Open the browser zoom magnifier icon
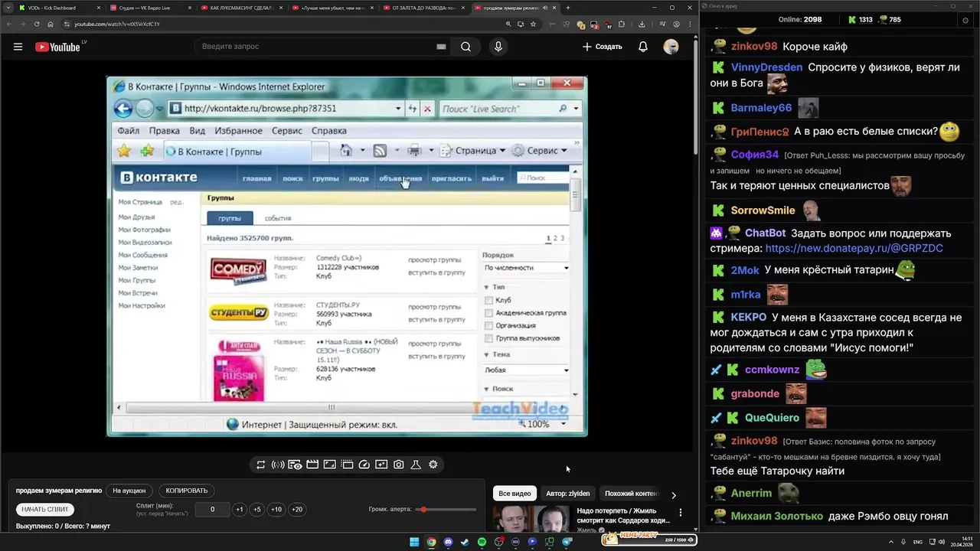Viewport: 980px width, 551px height. pyautogui.click(x=508, y=24)
